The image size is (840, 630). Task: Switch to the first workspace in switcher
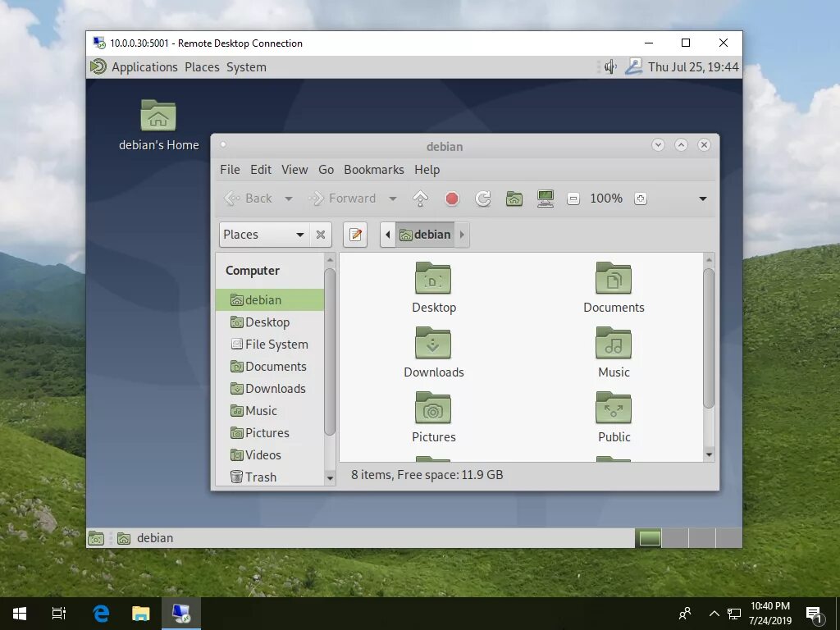tap(649, 538)
